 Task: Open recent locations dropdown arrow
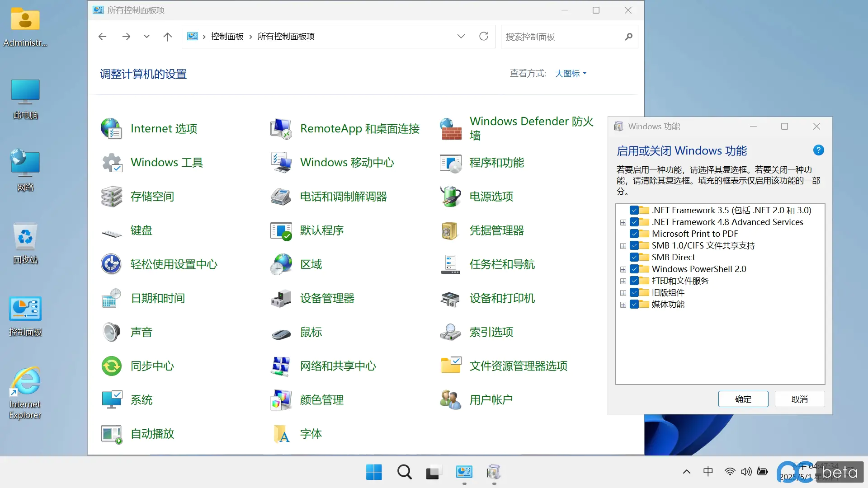coord(146,36)
